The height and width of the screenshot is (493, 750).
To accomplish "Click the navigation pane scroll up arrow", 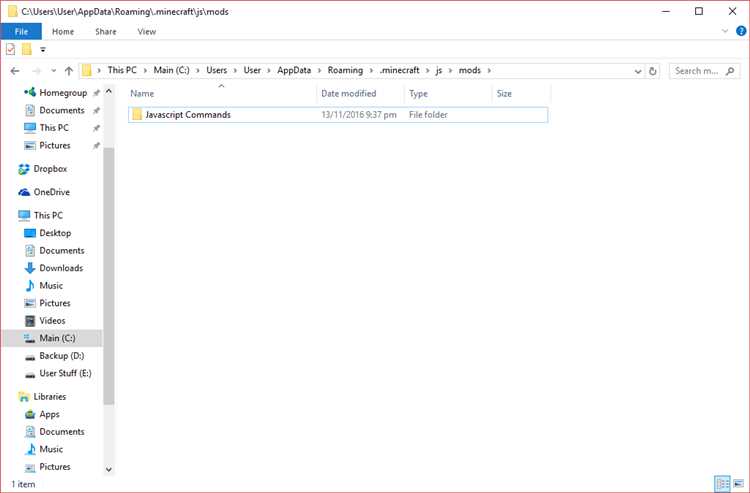I will [109, 91].
